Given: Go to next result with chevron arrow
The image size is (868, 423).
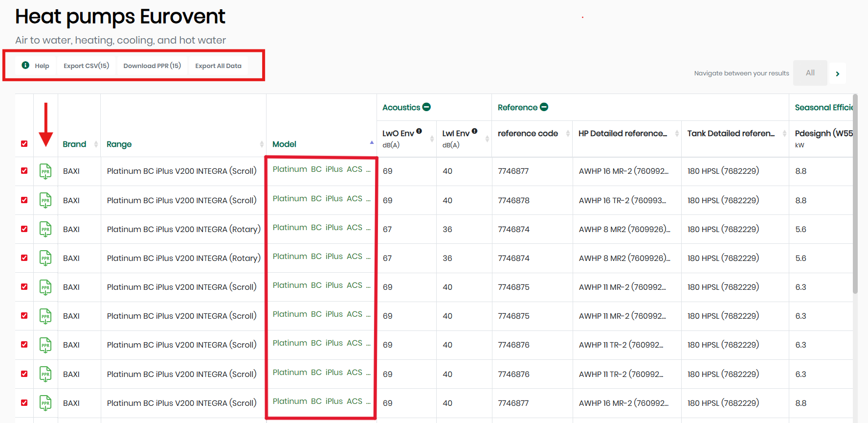Looking at the screenshot, I should click(837, 73).
